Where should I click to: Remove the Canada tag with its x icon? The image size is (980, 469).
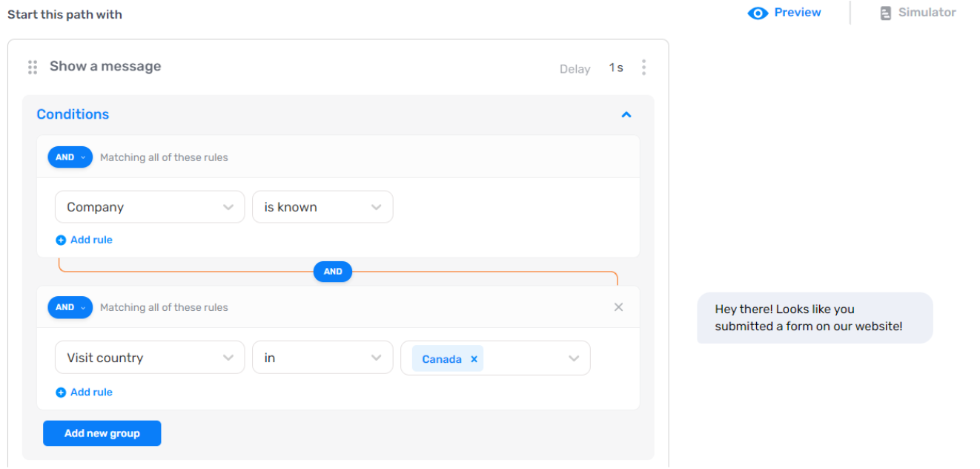[x=474, y=358]
